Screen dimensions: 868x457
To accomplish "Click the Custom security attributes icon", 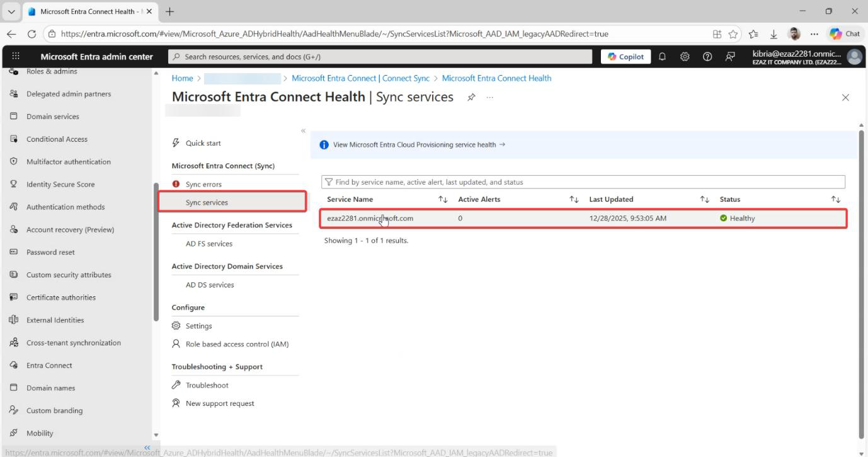I will pyautogui.click(x=13, y=275).
